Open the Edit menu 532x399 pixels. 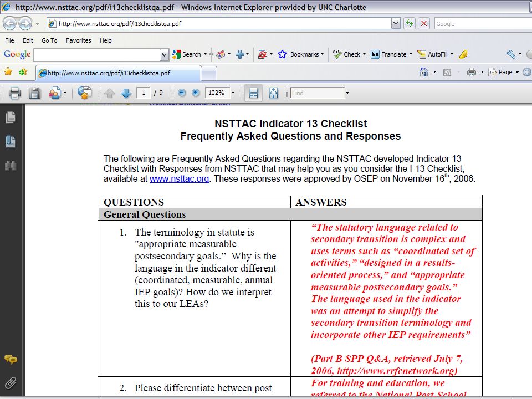[x=28, y=40]
